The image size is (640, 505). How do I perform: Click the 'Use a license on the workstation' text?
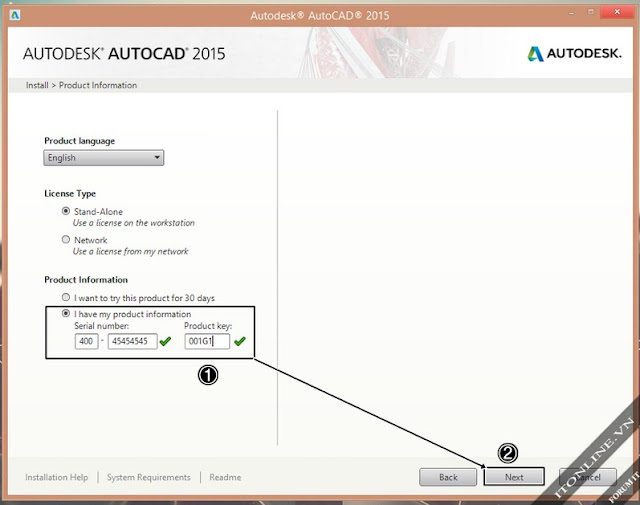tap(134, 223)
